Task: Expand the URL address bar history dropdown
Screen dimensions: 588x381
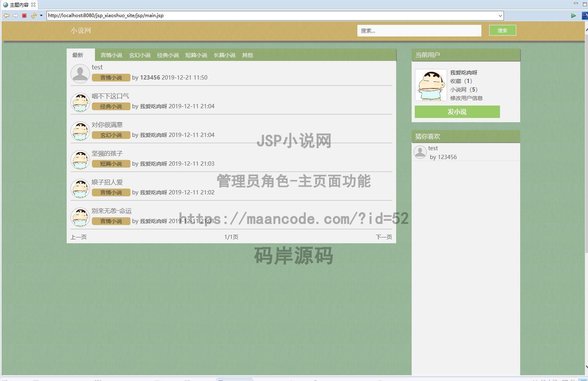Action: [500, 16]
